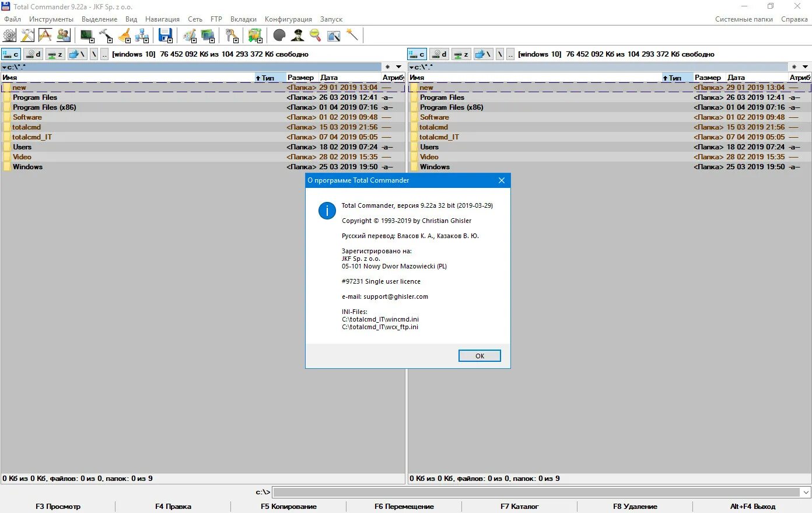Open the Файл menu
Image resolution: width=812 pixels, height=513 pixels.
pyautogui.click(x=13, y=19)
